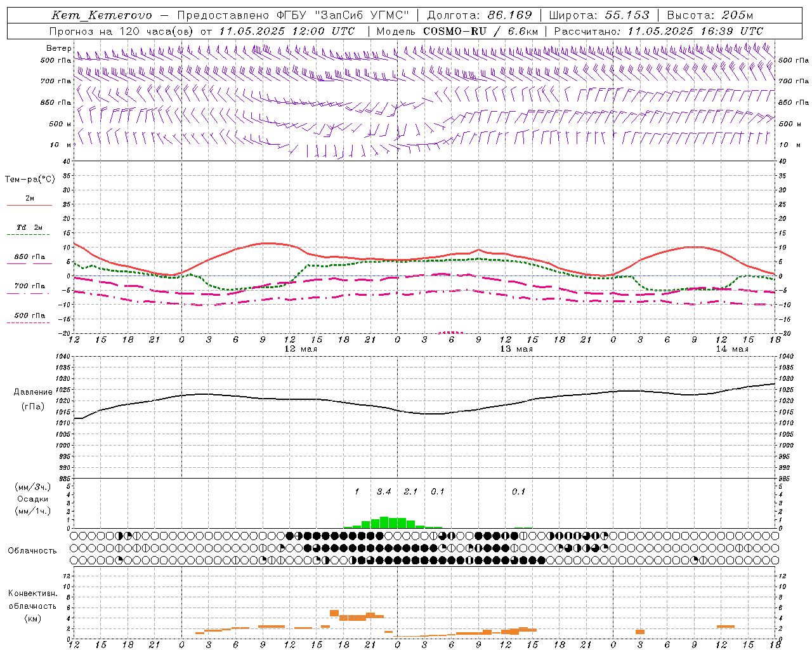Click the Ветер wind panel label
812x650 pixels.
pos(58,48)
